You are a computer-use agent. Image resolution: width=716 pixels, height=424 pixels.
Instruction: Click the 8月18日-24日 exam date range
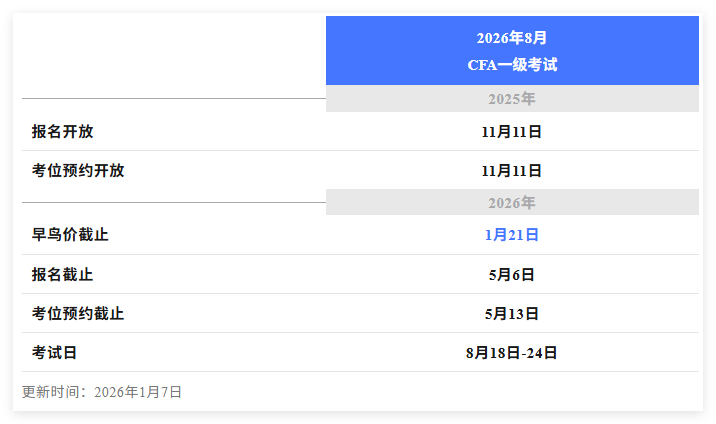coord(512,352)
